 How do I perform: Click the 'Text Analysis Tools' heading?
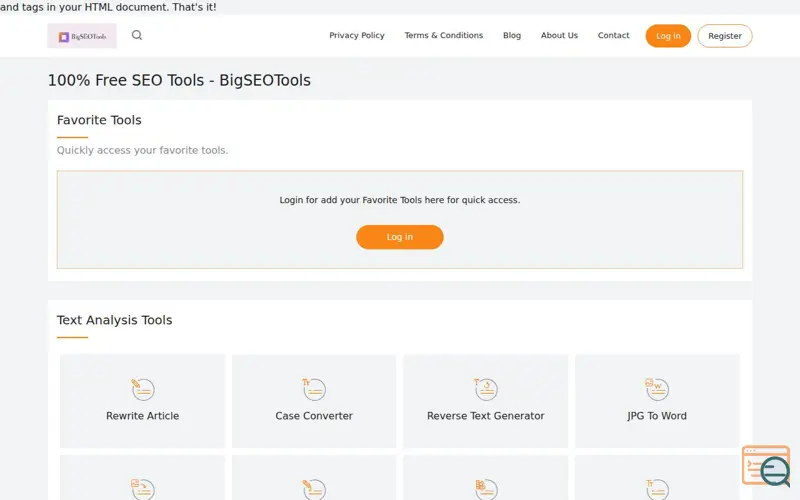114,320
